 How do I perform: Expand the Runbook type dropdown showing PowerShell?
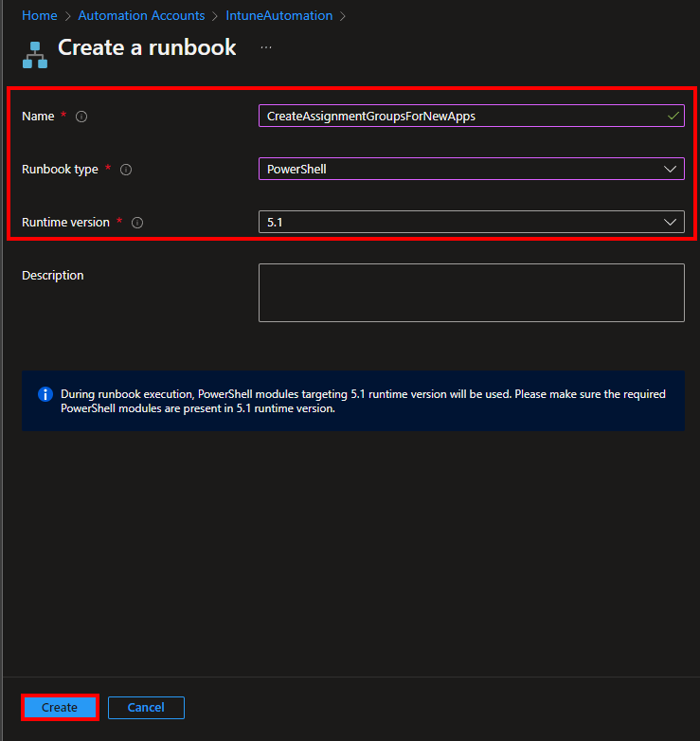click(x=471, y=169)
